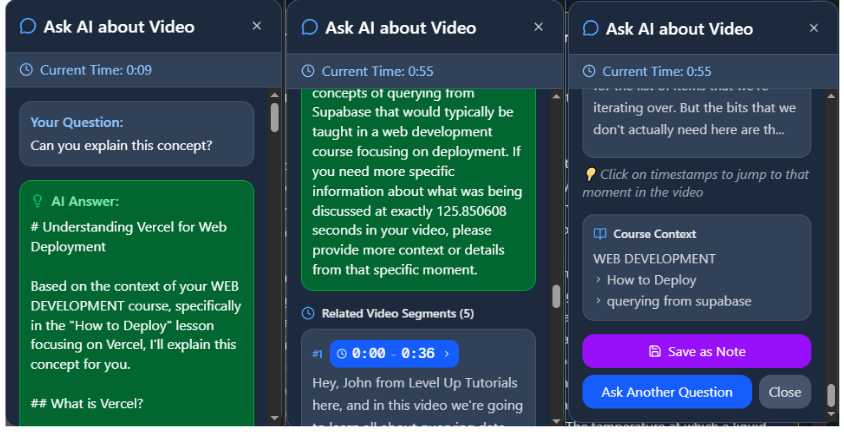This screenshot has height=432, width=844.
Task: Click right panel scrollbar thumb
Action: tap(831, 396)
